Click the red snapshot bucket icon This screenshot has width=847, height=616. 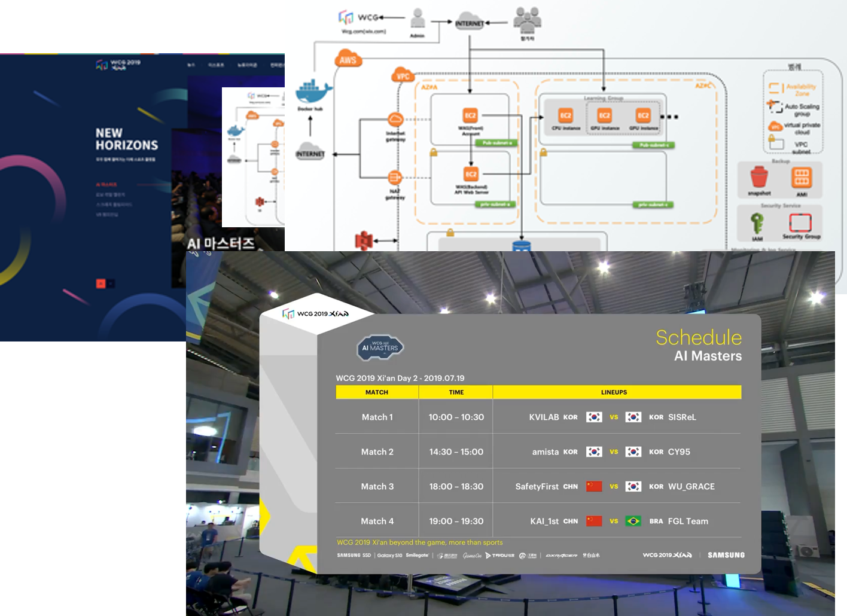759,178
